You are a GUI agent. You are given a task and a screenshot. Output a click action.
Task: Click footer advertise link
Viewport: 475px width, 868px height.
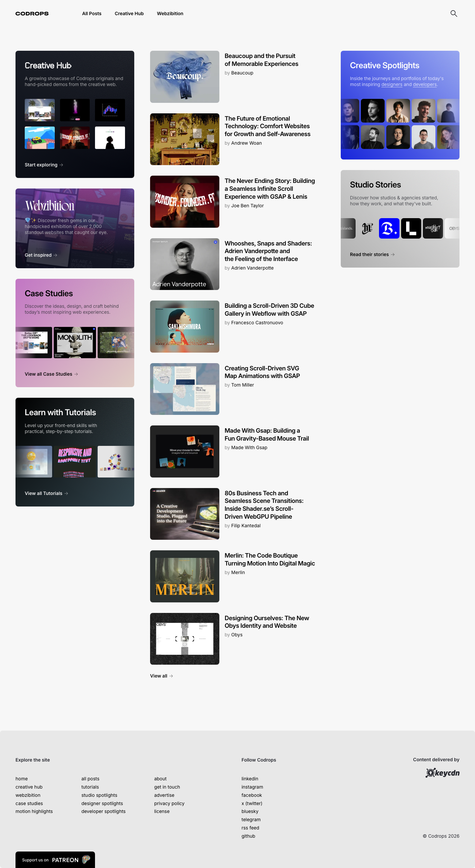[164, 795]
